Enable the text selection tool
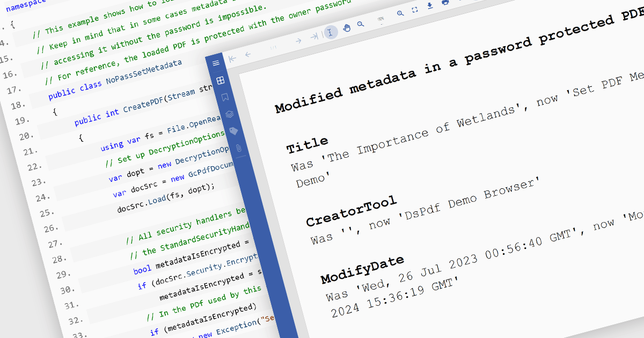644x338 pixels. coord(330,32)
